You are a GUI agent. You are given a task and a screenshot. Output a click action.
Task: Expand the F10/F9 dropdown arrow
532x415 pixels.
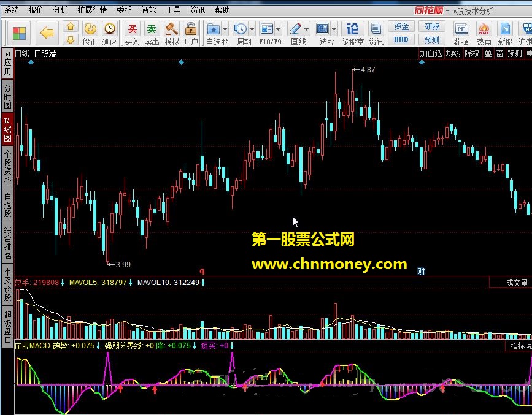(279, 29)
